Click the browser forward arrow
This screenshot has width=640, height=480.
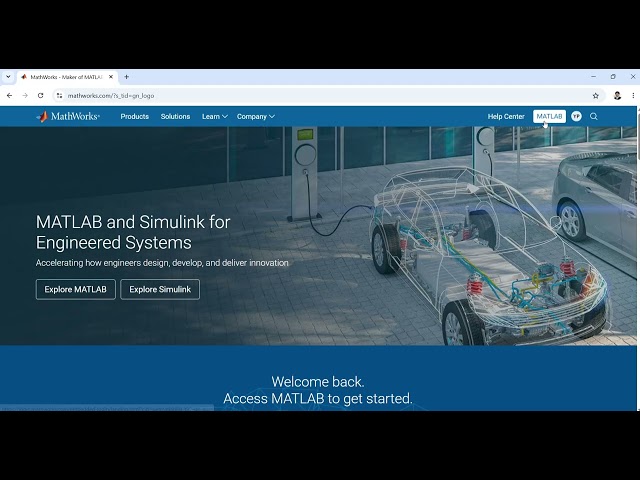pos(25,96)
